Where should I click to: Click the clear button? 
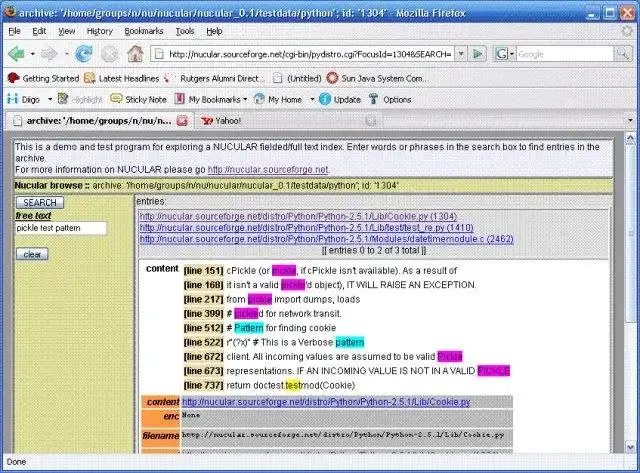click(x=32, y=254)
